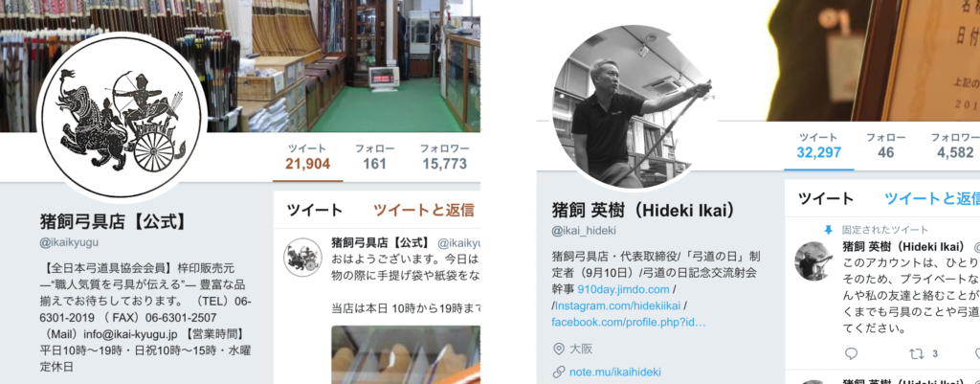Click the location pin icon next to 大阪
Viewport: 980px width, 384px height.
coord(558,349)
